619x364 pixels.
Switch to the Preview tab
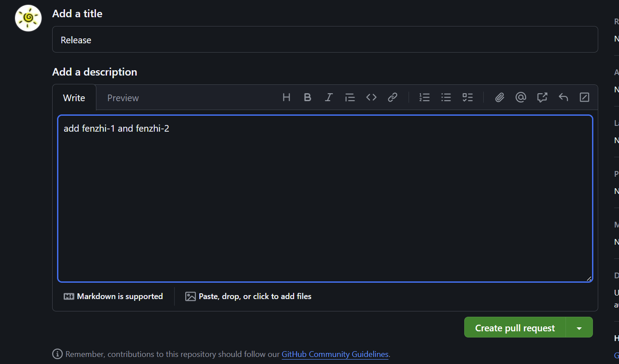(123, 98)
